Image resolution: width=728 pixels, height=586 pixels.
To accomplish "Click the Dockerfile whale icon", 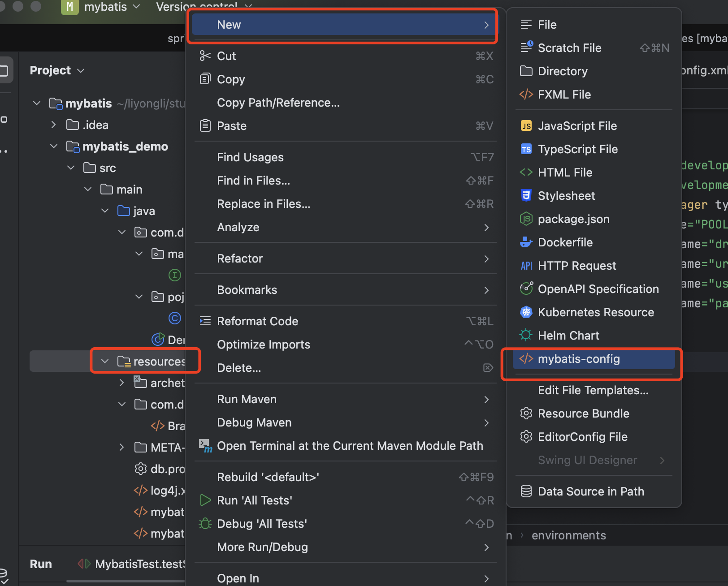I will (526, 242).
